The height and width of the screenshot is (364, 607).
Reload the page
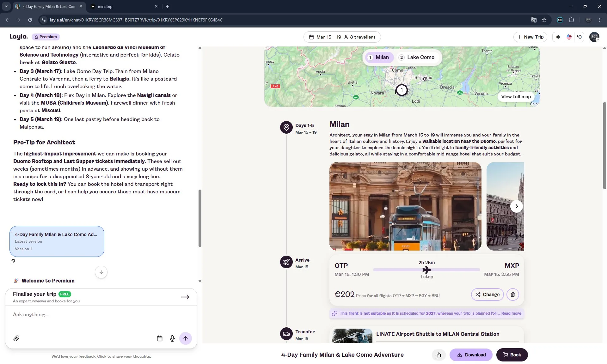30,20
